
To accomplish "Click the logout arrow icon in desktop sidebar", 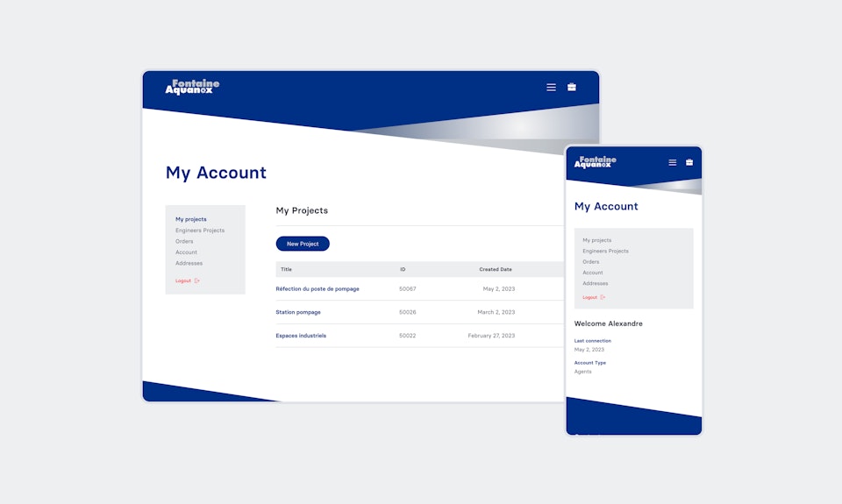I will [197, 280].
